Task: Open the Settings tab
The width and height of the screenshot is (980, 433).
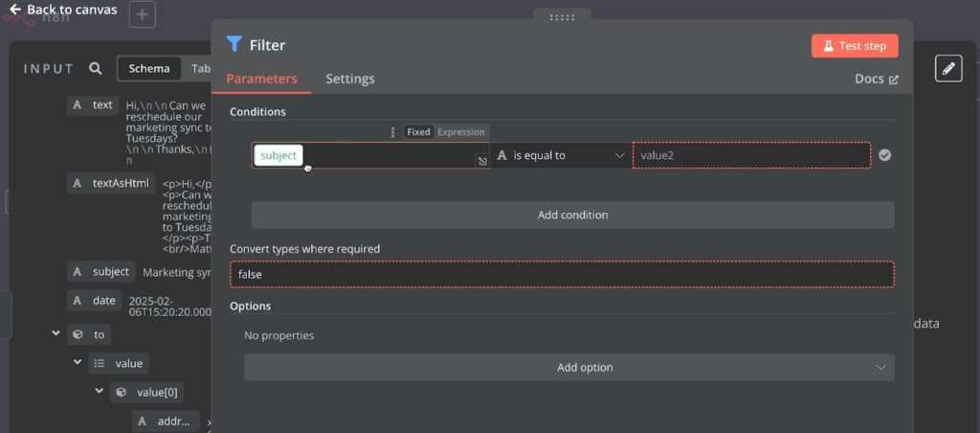Action: [349, 79]
